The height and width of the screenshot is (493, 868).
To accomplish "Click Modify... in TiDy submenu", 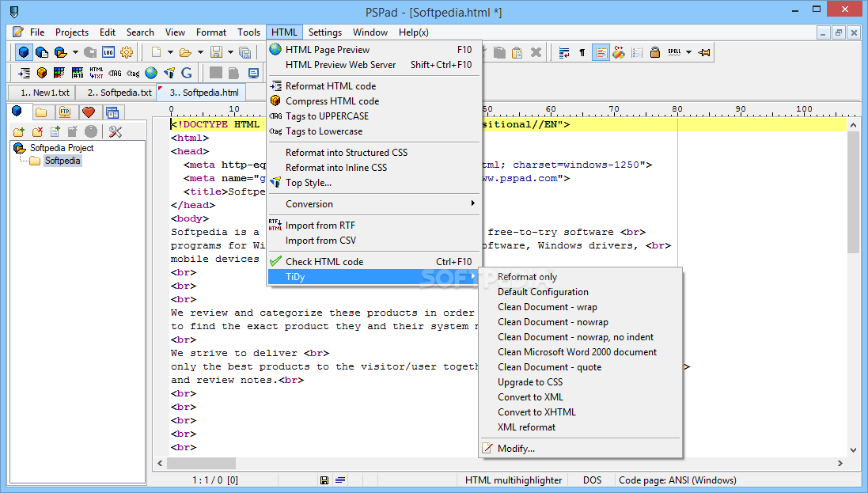I will [580, 448].
